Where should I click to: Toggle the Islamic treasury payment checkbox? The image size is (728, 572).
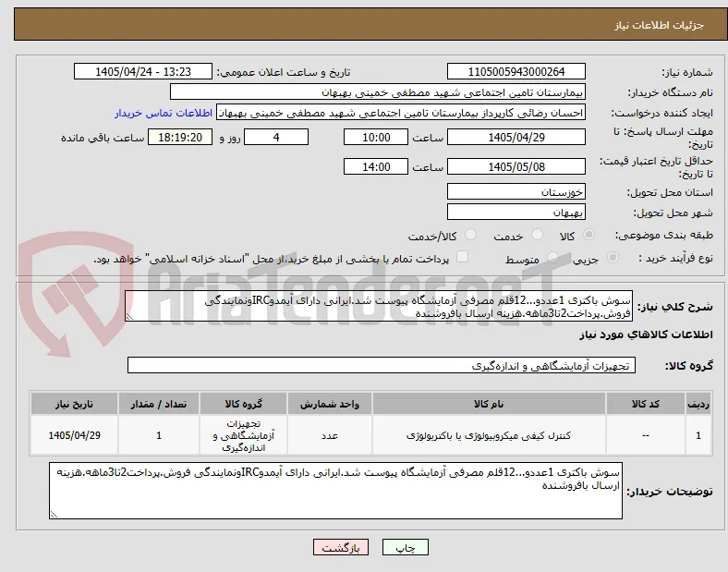tap(462, 257)
